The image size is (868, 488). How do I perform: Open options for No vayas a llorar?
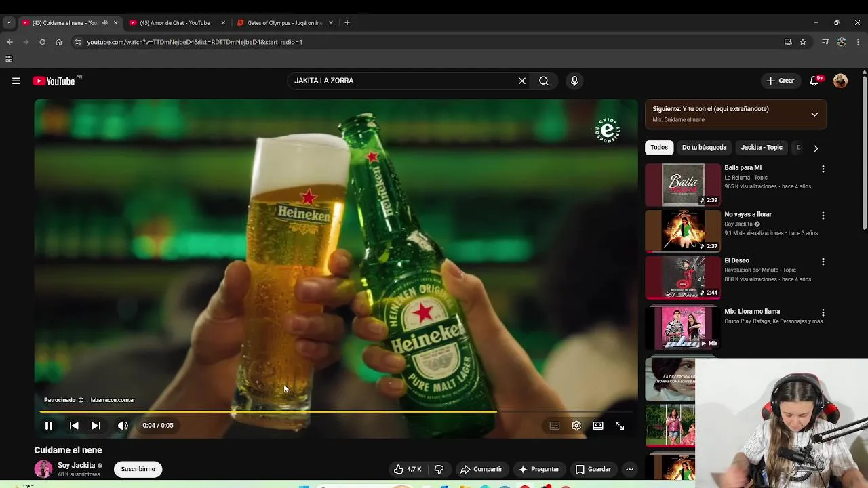[823, 216]
